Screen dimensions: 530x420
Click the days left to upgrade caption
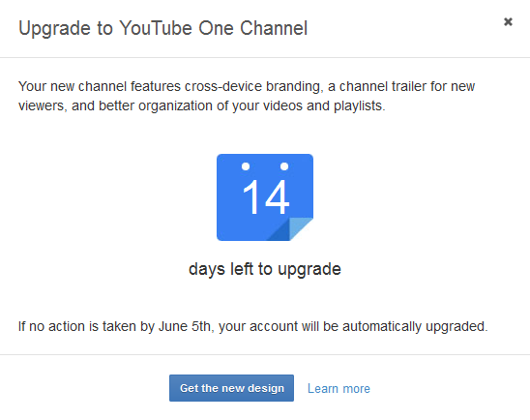(x=265, y=269)
